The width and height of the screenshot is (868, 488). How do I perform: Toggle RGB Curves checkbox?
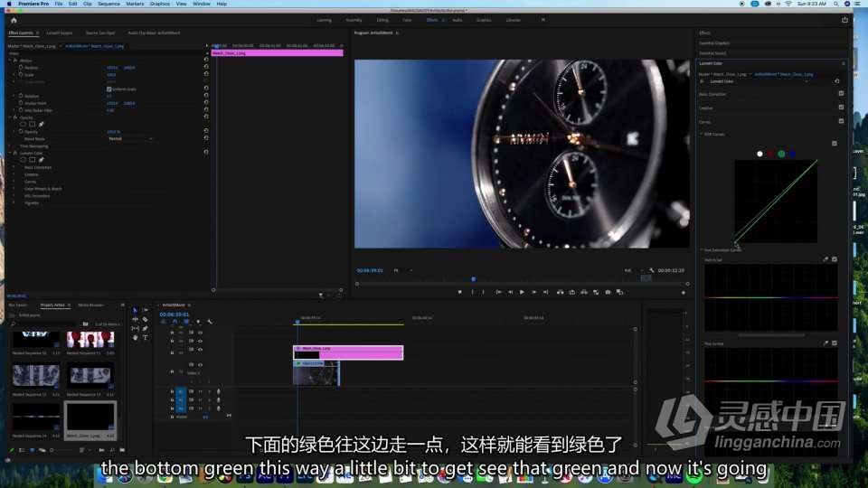coord(835,144)
